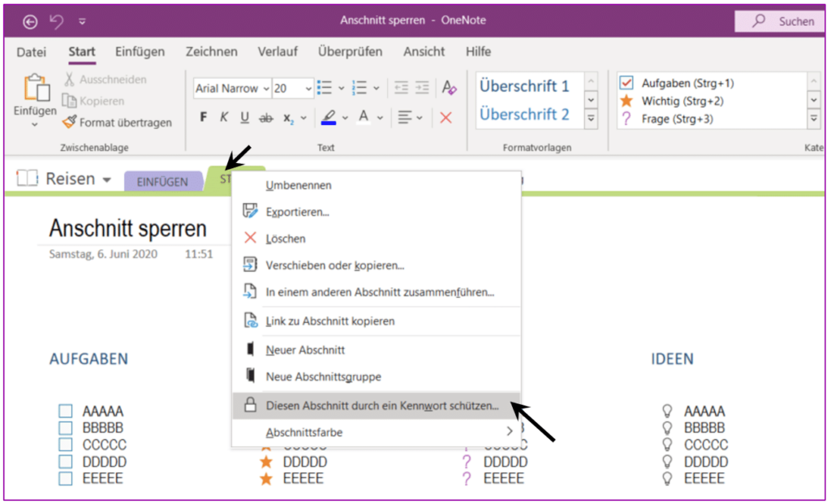Expand the numbered list style arrow
The image size is (831, 504).
pos(377,88)
